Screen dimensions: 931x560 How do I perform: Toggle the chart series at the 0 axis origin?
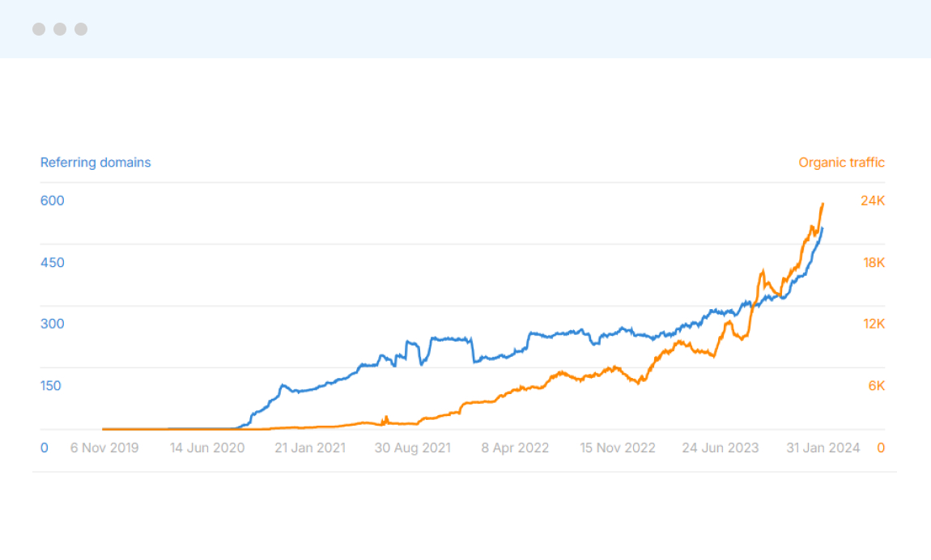[x=44, y=447]
